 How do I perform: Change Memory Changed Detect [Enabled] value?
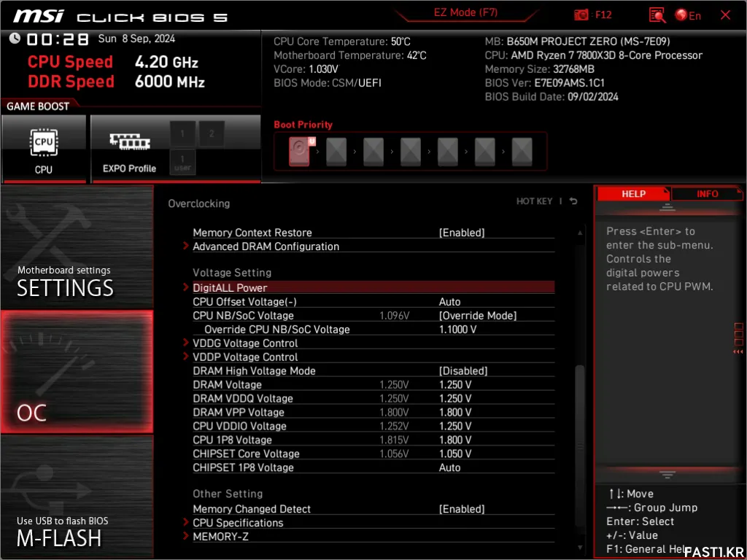click(462, 508)
